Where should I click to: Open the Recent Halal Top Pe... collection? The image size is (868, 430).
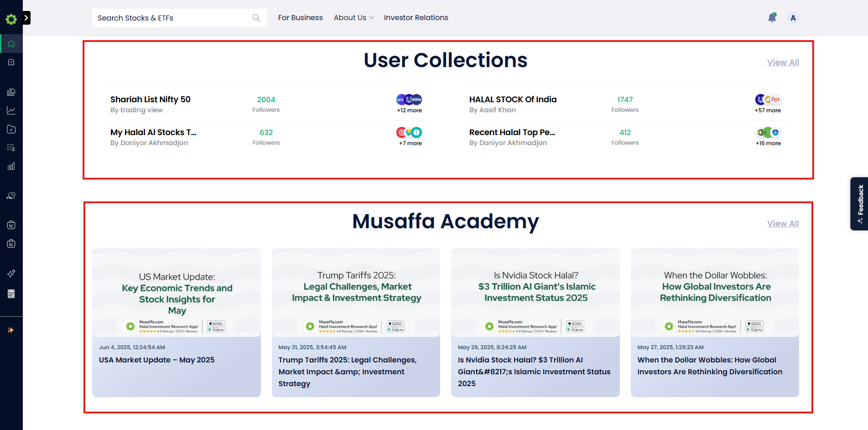point(512,132)
